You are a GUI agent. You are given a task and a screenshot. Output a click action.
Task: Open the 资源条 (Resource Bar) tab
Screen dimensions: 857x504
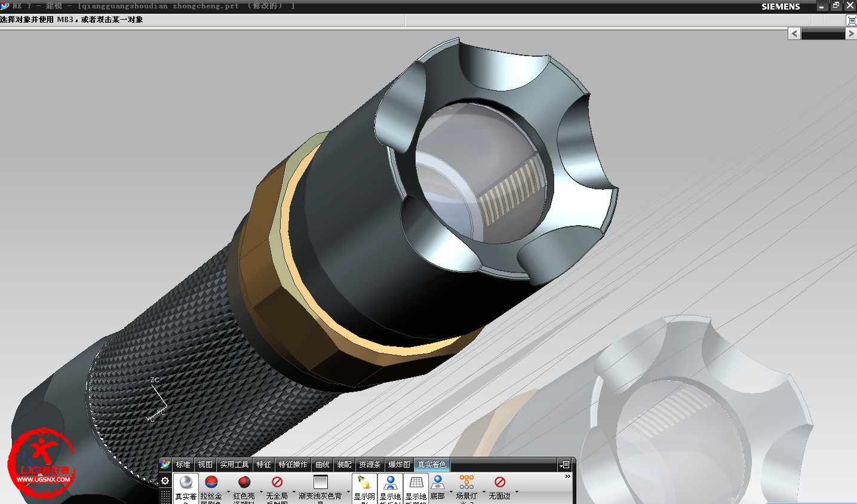[x=370, y=465]
